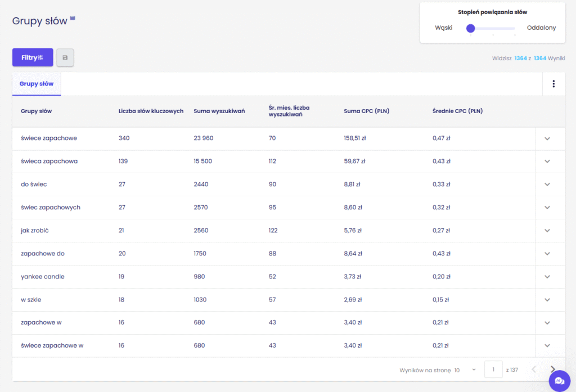Go to previous results page arrow
Viewport: 576px width, 392px height.
coord(534,369)
